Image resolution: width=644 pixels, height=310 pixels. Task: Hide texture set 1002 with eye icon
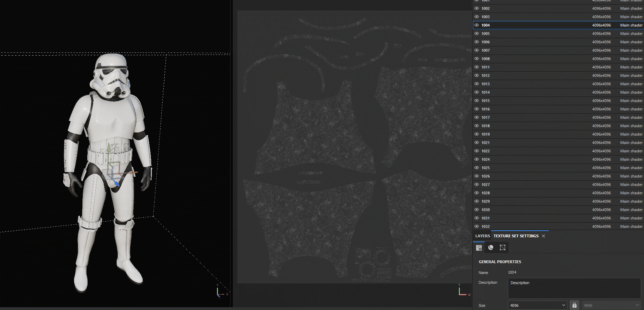coord(476,8)
